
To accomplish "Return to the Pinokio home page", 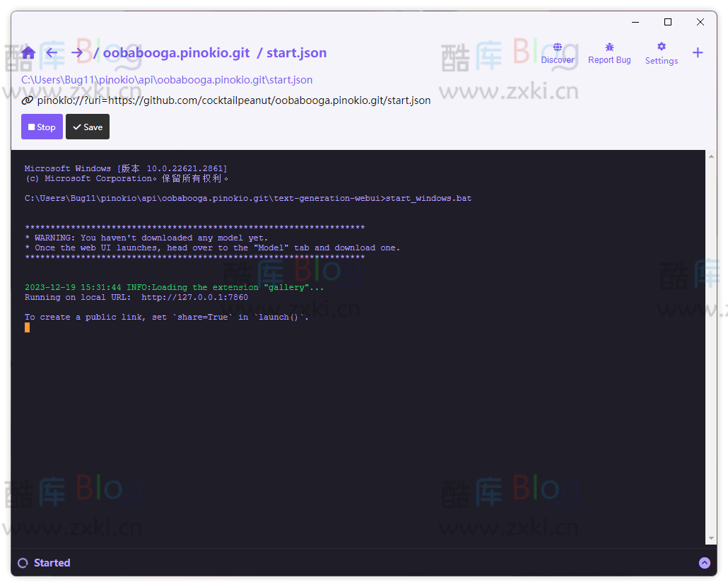I will pos(28,52).
